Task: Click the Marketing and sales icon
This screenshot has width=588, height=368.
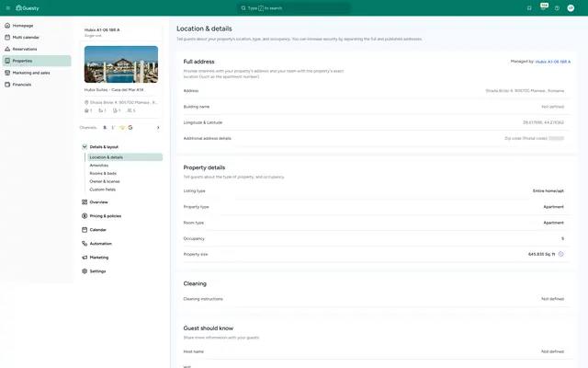Action: coord(7,73)
